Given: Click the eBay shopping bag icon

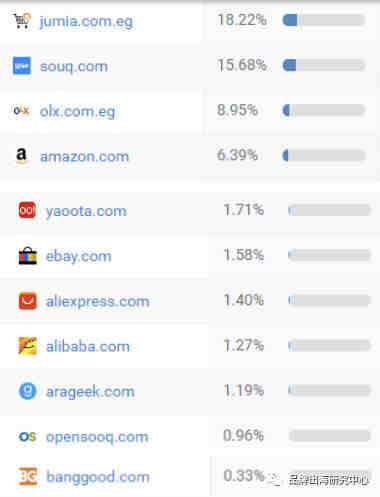Looking at the screenshot, I should click(x=28, y=256).
